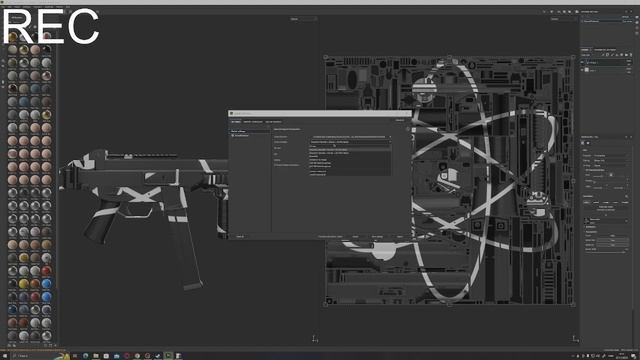Open the Projection dropdown in the Properties panel
The image size is (640, 360).
click(611, 156)
